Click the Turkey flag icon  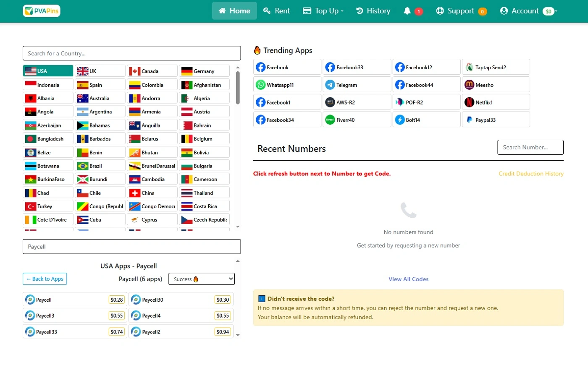tap(31, 206)
